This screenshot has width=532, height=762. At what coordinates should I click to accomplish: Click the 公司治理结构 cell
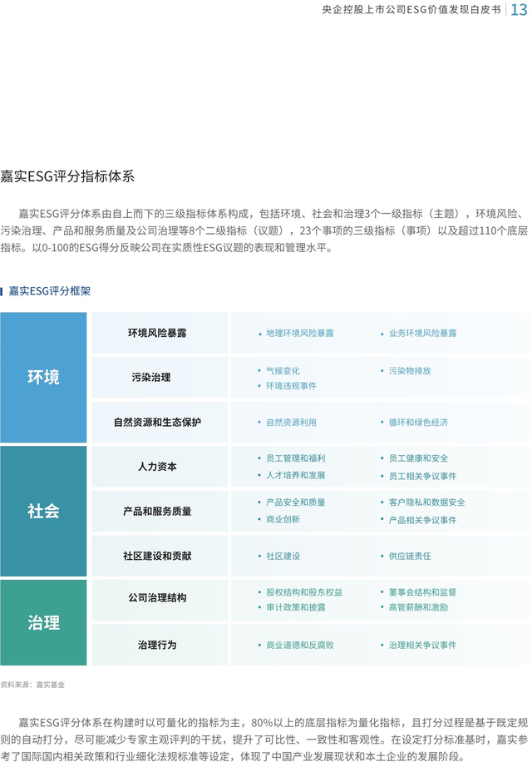click(160, 600)
